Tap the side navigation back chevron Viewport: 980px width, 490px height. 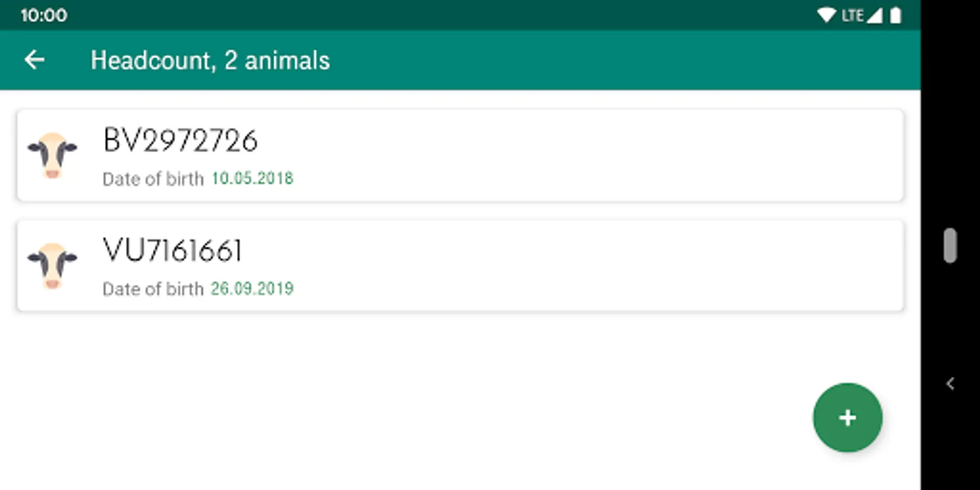[950, 384]
